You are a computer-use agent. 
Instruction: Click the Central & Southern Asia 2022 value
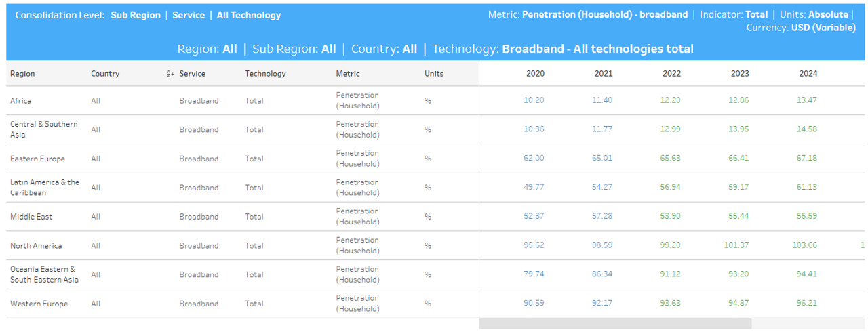(x=671, y=129)
